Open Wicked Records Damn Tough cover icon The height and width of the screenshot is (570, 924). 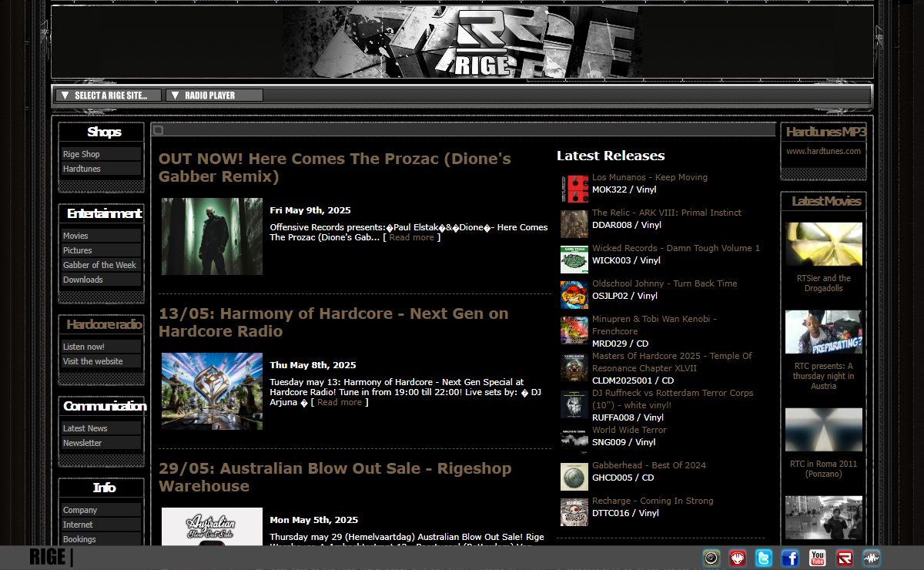(574, 260)
